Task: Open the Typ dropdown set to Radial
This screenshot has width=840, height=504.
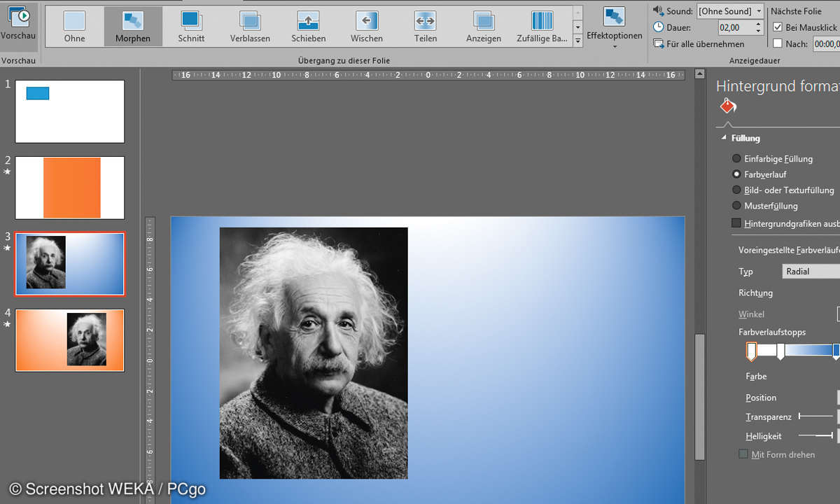Action: (811, 272)
